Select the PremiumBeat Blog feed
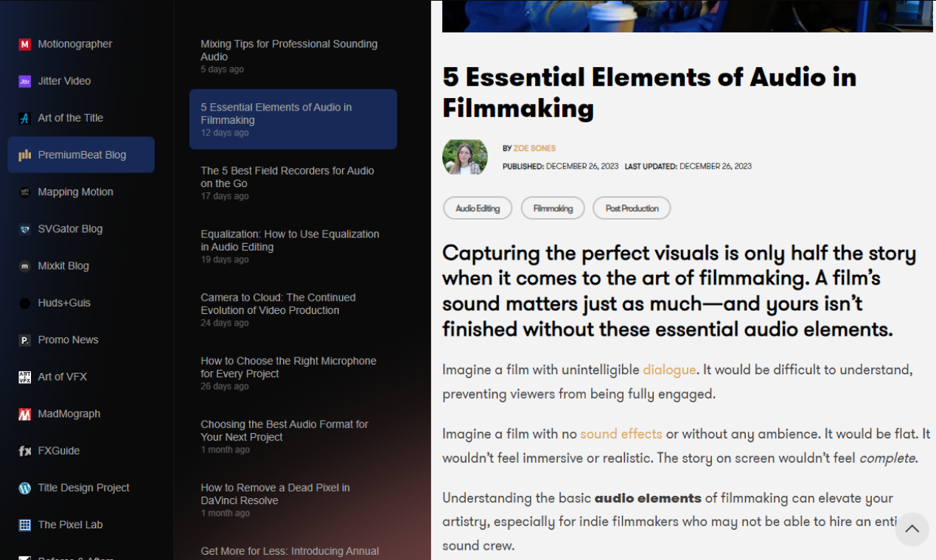The width and height of the screenshot is (936, 560). pos(81,155)
